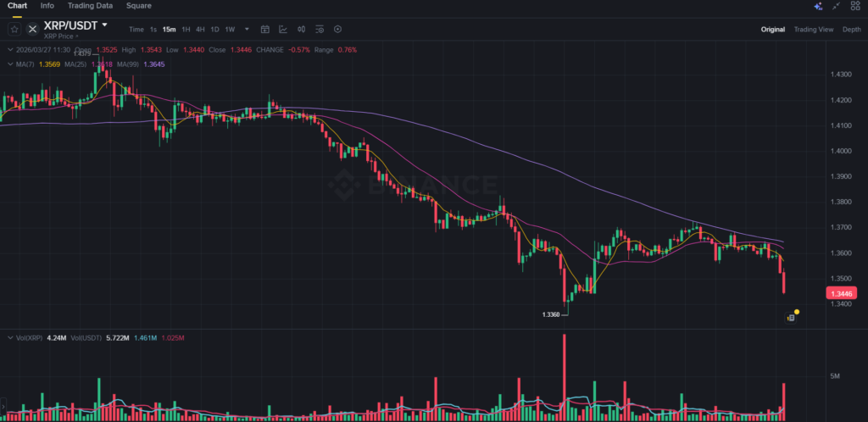Open the news note icon on chart
Viewport: 868px width, 422px height.
point(790,318)
